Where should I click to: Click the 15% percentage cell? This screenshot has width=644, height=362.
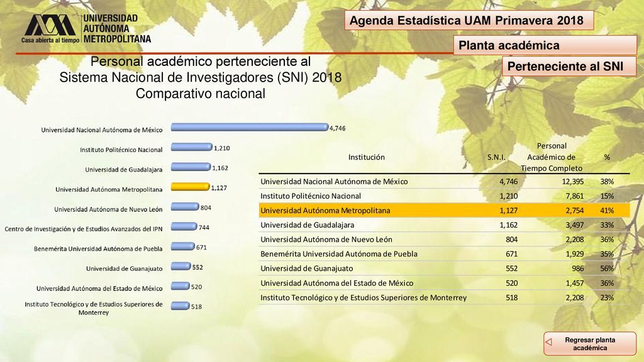[607, 196]
